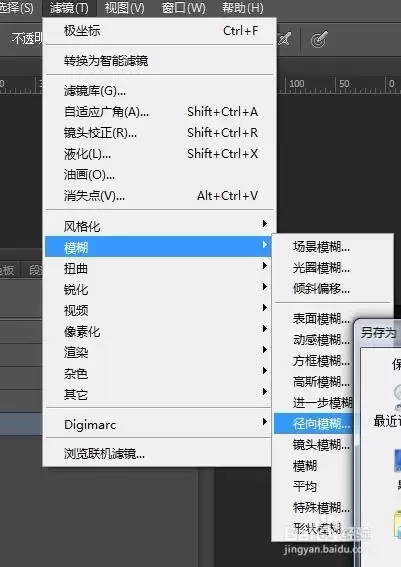Select 表面模糊... blur
Screen dimensions: 401x567
click(x=314, y=319)
